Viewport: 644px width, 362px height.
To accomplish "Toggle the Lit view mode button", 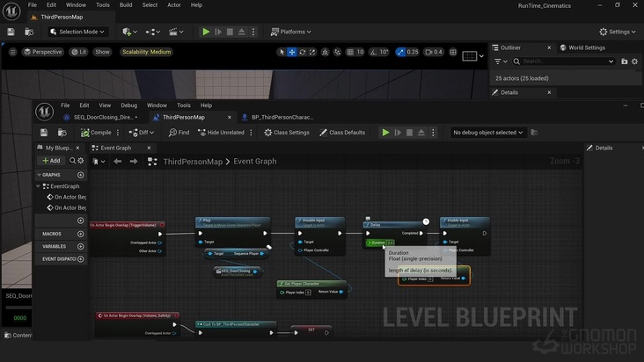I will pyautogui.click(x=78, y=52).
